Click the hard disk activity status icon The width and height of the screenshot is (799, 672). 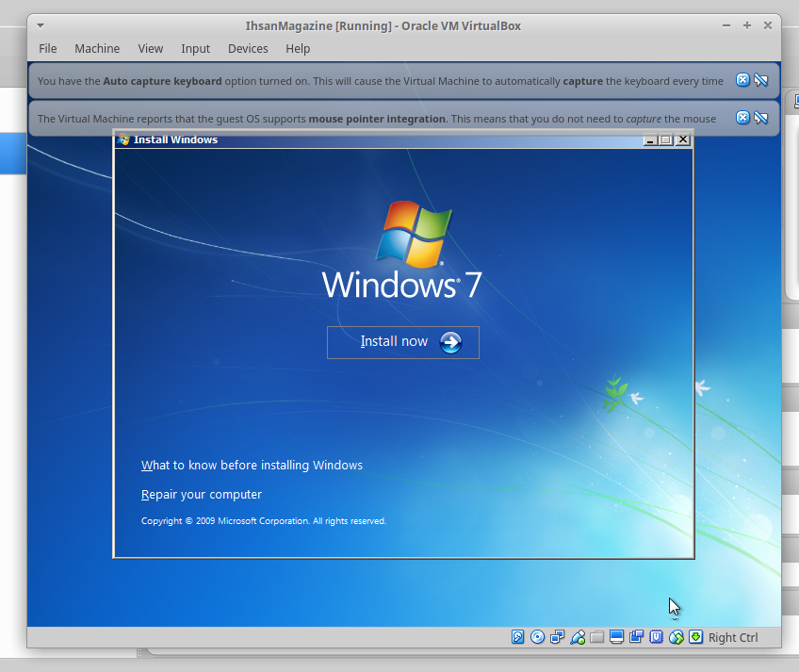[x=517, y=637]
